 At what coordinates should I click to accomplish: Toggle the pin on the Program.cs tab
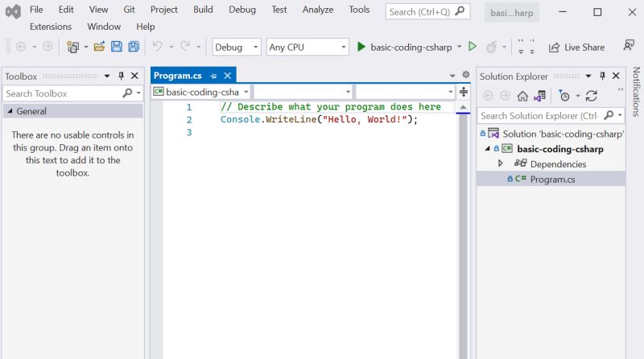(213, 76)
